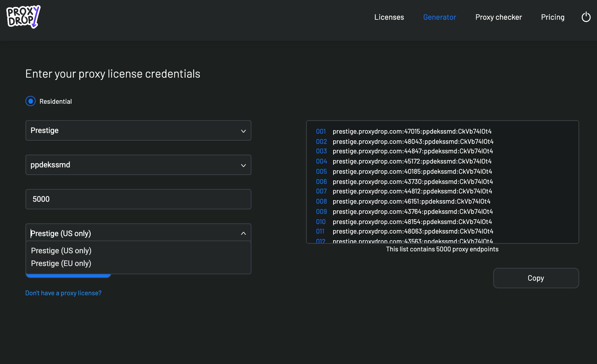Viewport: 597px width, 364px height.
Task: Click the proxy count field showing 5000
Action: 138,199
